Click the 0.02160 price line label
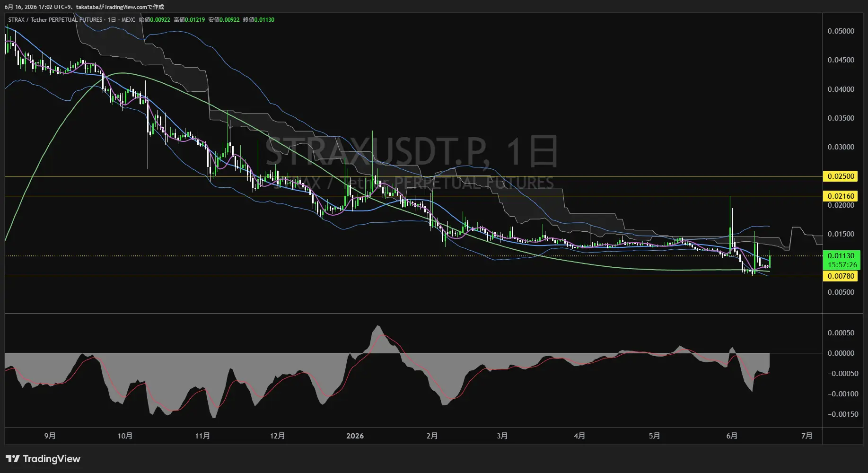The height and width of the screenshot is (473, 868). (x=841, y=196)
